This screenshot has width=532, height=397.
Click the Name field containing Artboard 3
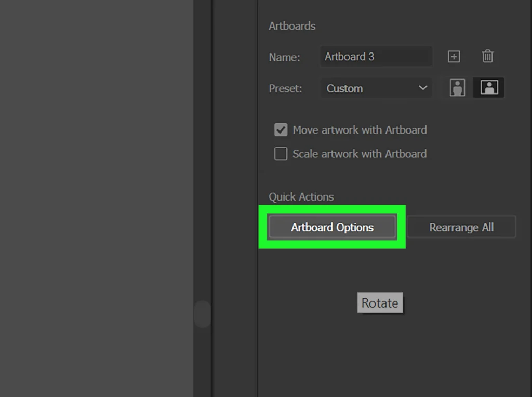point(376,57)
